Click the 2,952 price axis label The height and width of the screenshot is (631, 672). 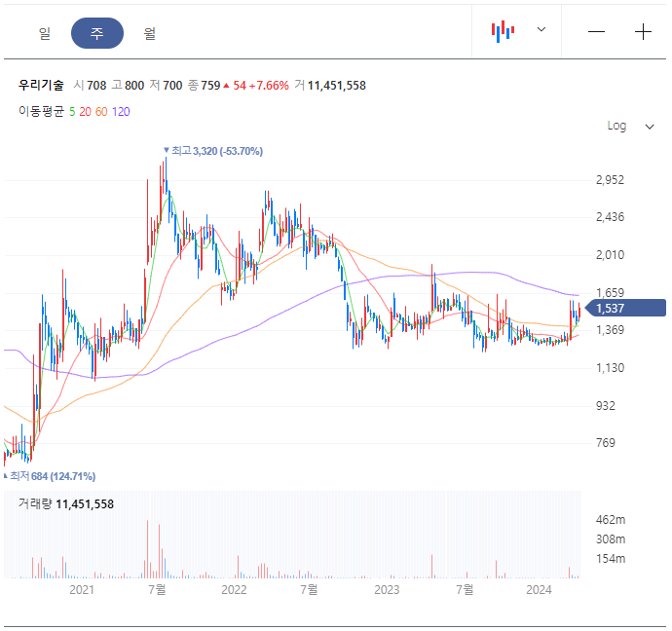610,180
